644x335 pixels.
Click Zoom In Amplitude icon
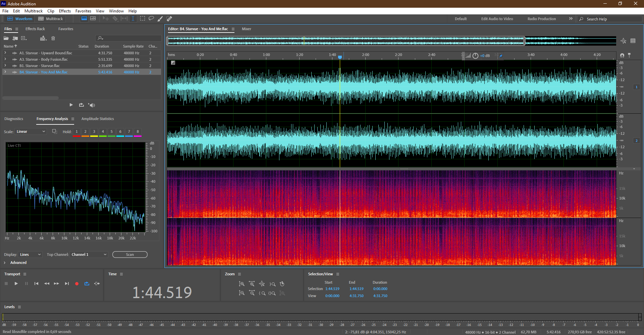coord(241,284)
